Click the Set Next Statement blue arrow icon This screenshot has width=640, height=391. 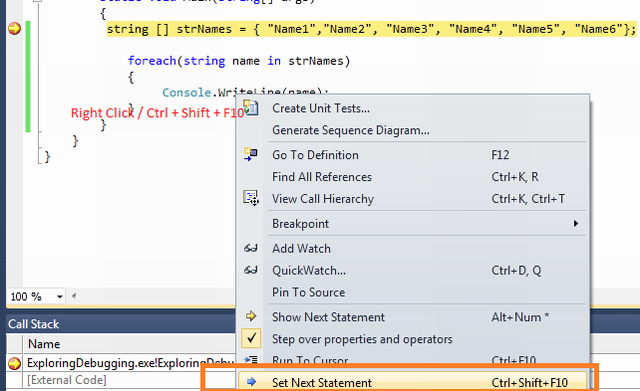(x=251, y=382)
